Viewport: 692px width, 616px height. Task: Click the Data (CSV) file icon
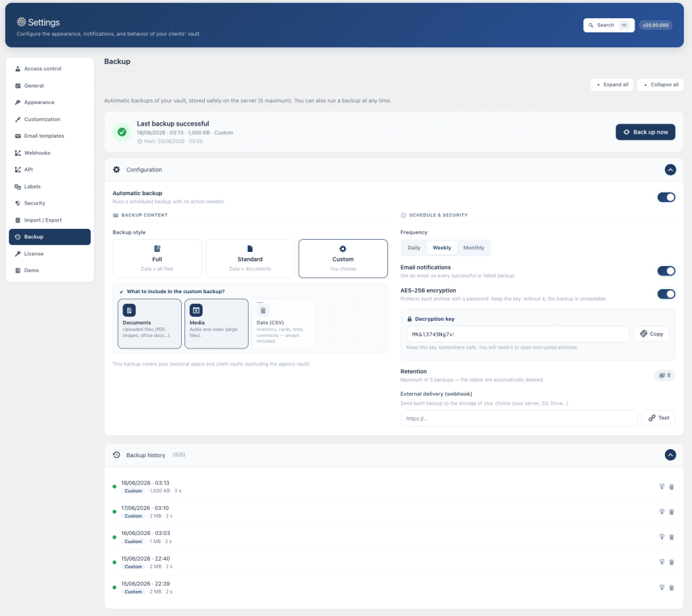263,310
